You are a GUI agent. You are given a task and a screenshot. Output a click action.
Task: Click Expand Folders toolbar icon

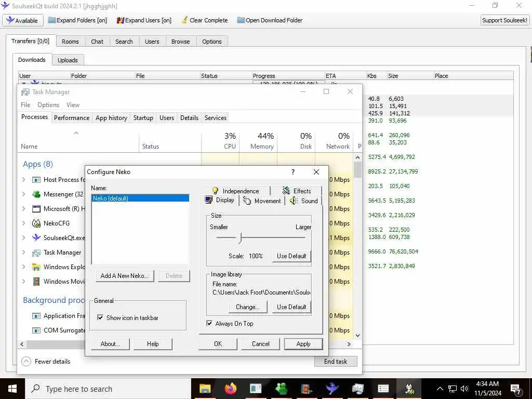point(51,20)
